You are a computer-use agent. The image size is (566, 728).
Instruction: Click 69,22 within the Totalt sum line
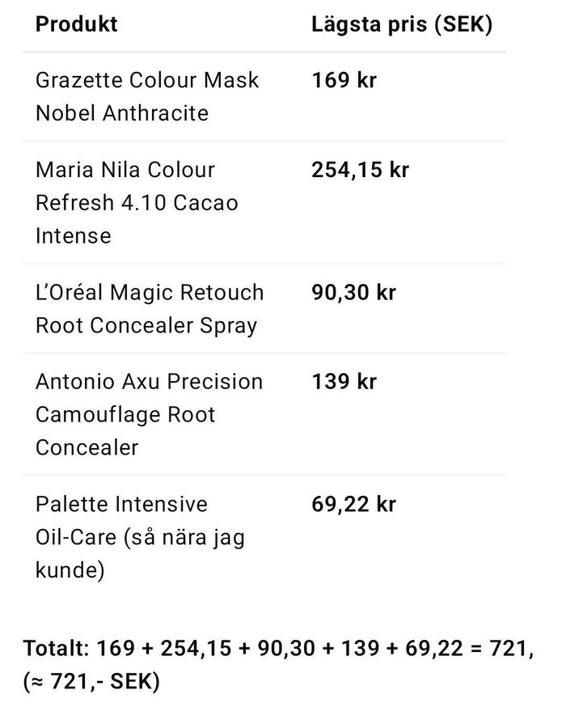(x=452, y=649)
